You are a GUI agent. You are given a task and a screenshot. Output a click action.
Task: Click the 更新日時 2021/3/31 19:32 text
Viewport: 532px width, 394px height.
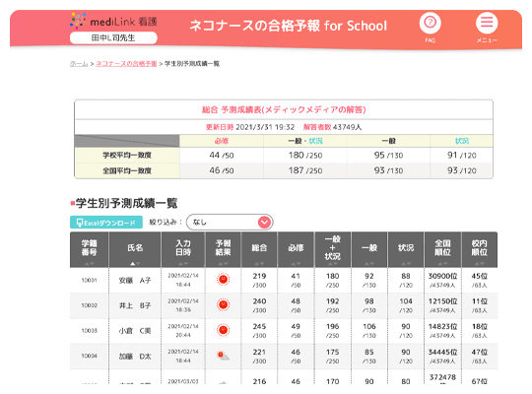point(250,127)
